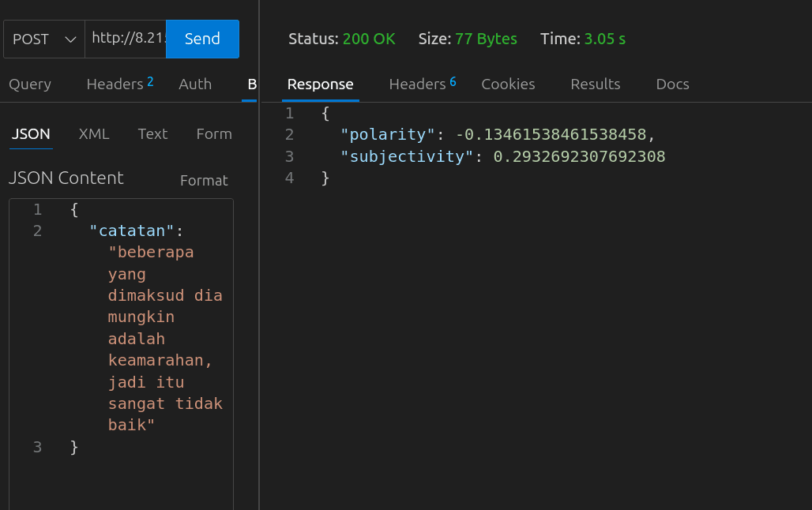The width and height of the screenshot is (812, 510).
Task: Open the Cookies tab
Action: click(508, 84)
